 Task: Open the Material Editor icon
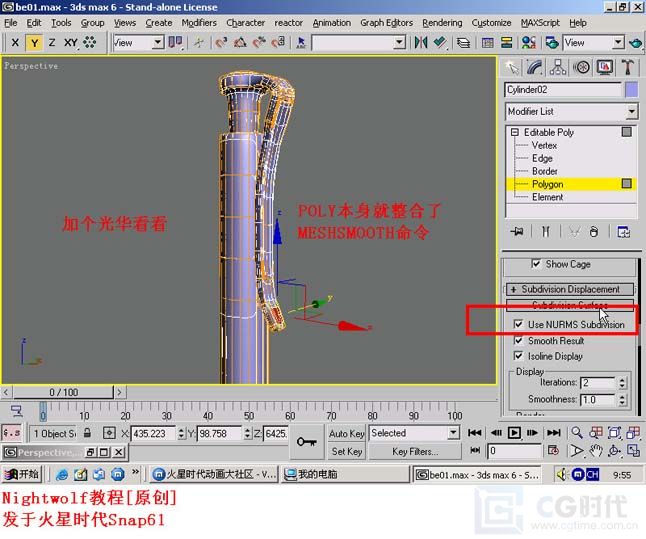pos(529,42)
